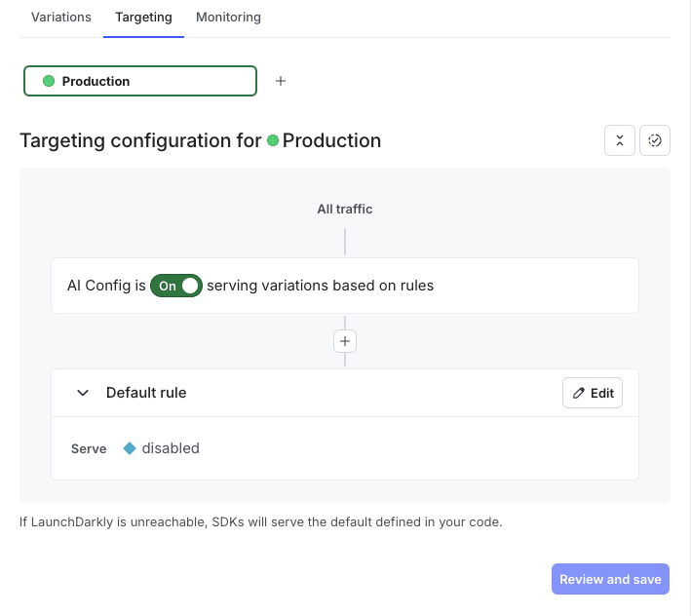This screenshot has height=616, width=691.
Task: Click the green dot in Production chip
Action: pyautogui.click(x=49, y=81)
